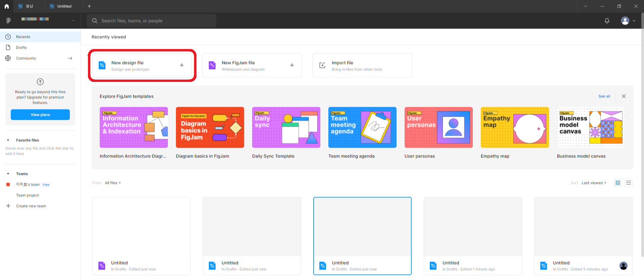The height and width of the screenshot is (280, 644).
Task: Open notifications bell icon
Action: click(x=607, y=21)
